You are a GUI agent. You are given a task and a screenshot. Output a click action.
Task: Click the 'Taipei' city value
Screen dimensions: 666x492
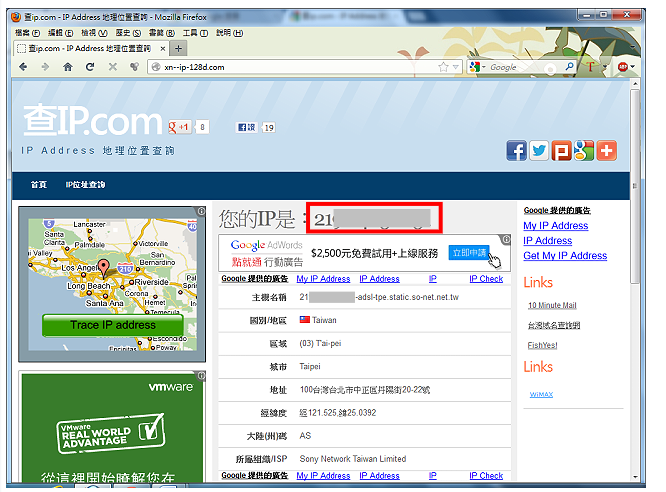pyautogui.click(x=310, y=366)
